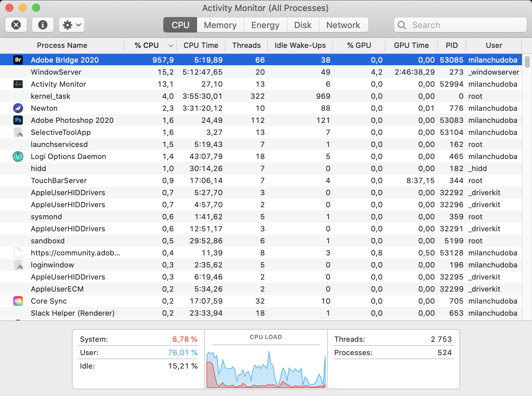Image resolution: width=532 pixels, height=396 pixels.
Task: Click the Adobe Bridge Br icon
Action: tap(18, 60)
